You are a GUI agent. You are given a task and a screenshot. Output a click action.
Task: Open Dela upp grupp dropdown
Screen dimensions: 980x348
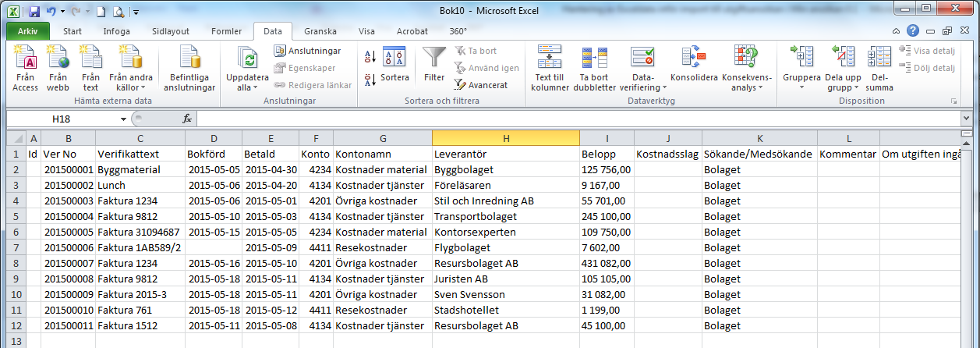[x=843, y=69]
